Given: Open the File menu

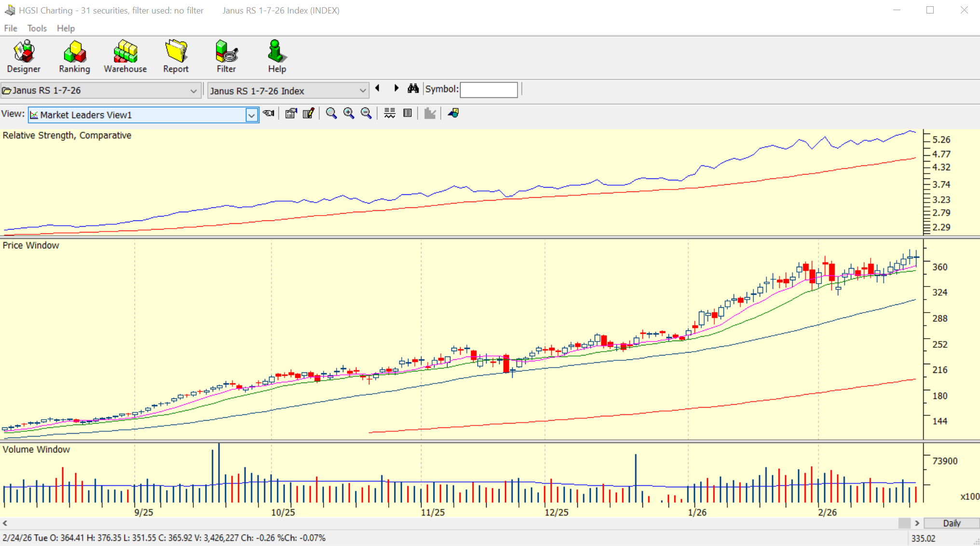Looking at the screenshot, I should pyautogui.click(x=11, y=28).
